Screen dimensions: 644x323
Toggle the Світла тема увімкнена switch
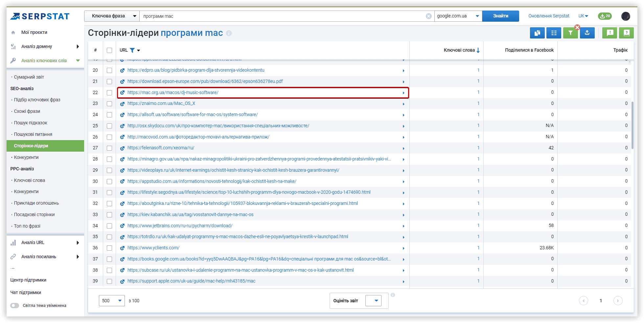pyautogui.click(x=14, y=306)
